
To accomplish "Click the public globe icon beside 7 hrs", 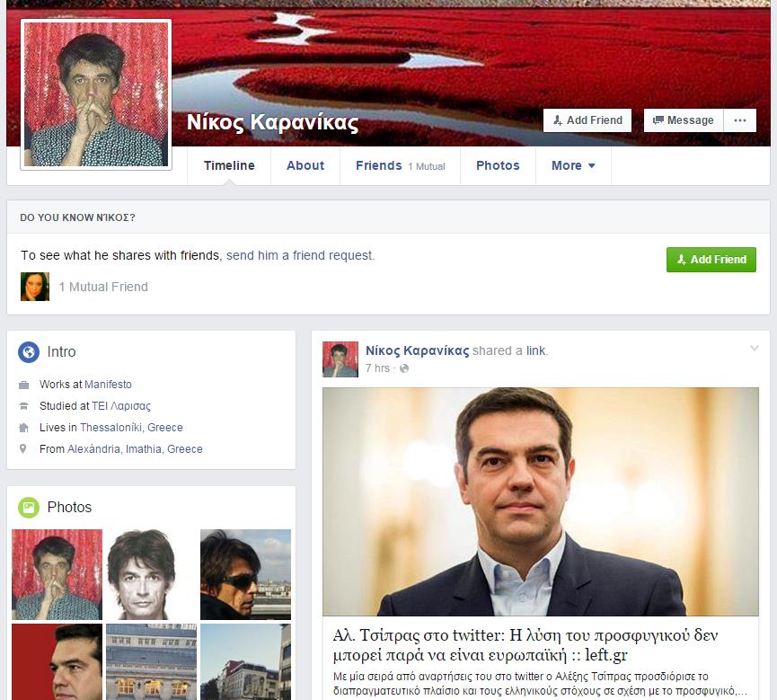I will tap(404, 368).
